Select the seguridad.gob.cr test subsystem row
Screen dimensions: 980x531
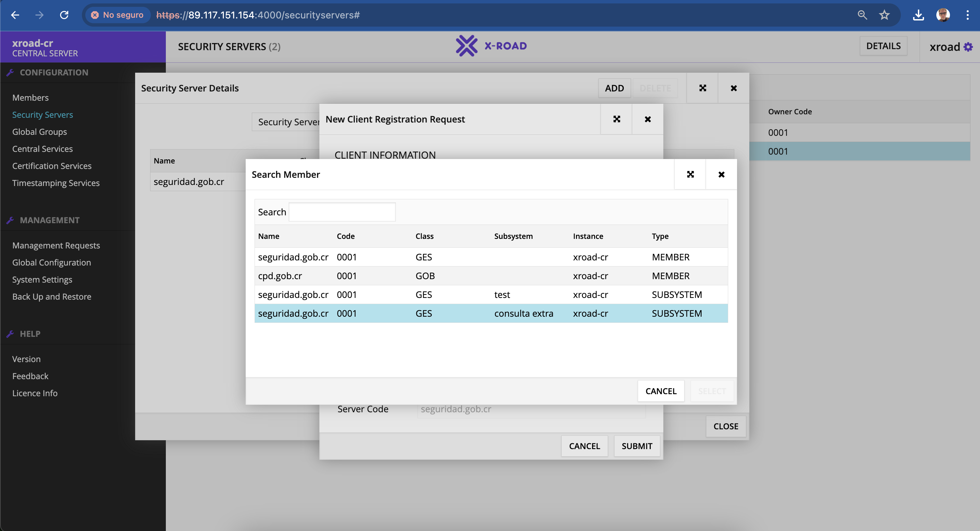pyautogui.click(x=491, y=295)
